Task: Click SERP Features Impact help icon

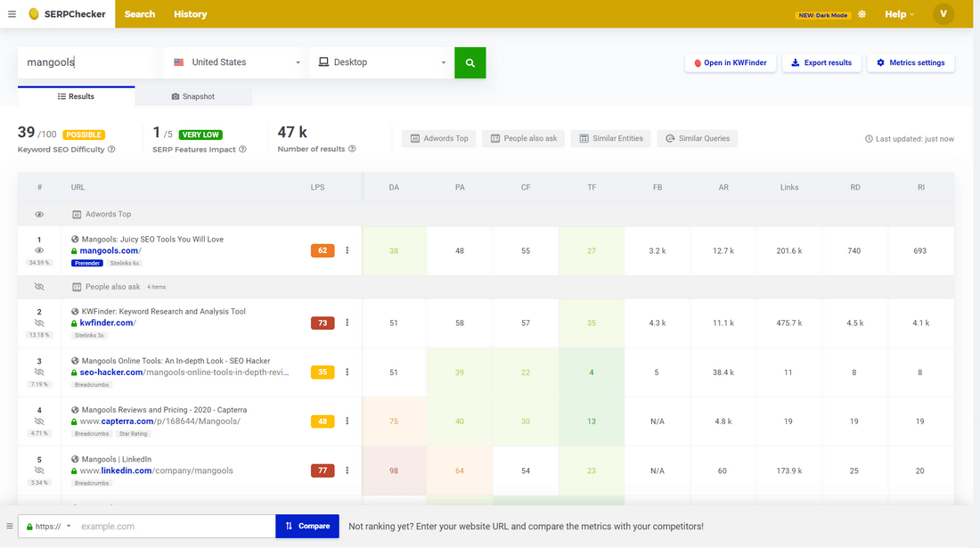Action: 242,150
